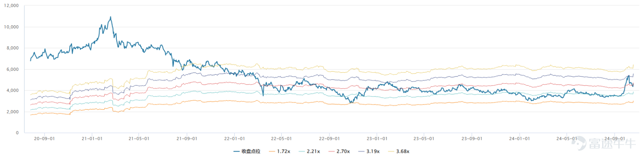Click the 24-09-01 x-axis date label
The width and height of the screenshot is (644, 158).
pyautogui.click(x=615, y=139)
